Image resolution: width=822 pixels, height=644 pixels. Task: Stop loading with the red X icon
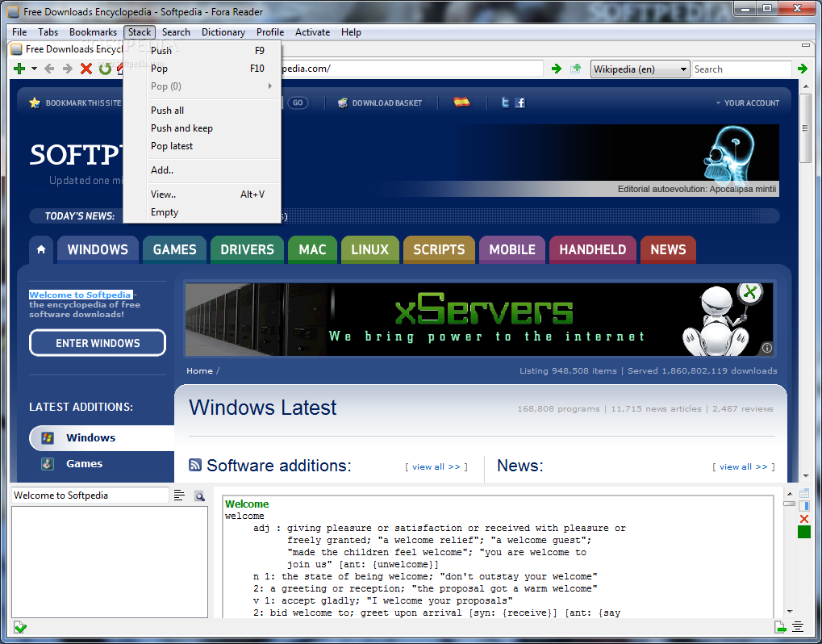coord(86,69)
